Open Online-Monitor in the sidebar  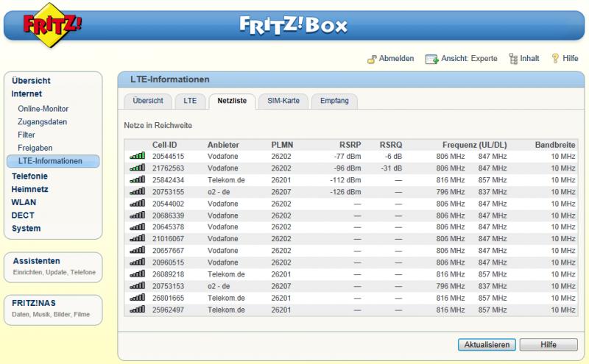pyautogui.click(x=43, y=109)
